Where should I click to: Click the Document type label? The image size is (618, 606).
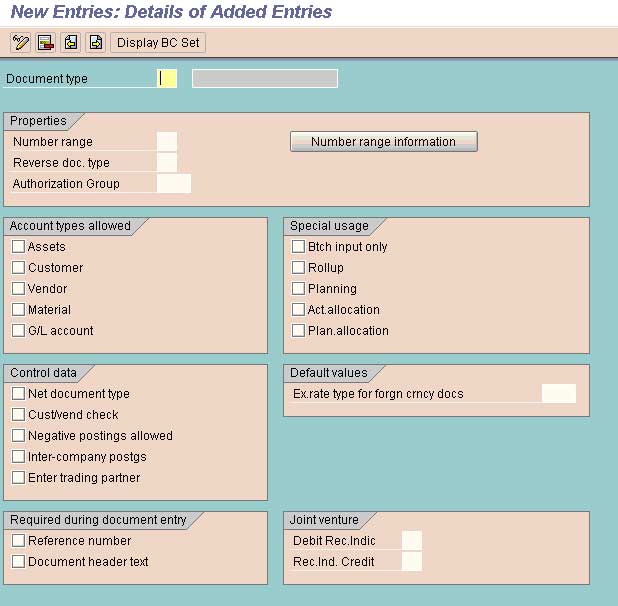pyautogui.click(x=47, y=79)
